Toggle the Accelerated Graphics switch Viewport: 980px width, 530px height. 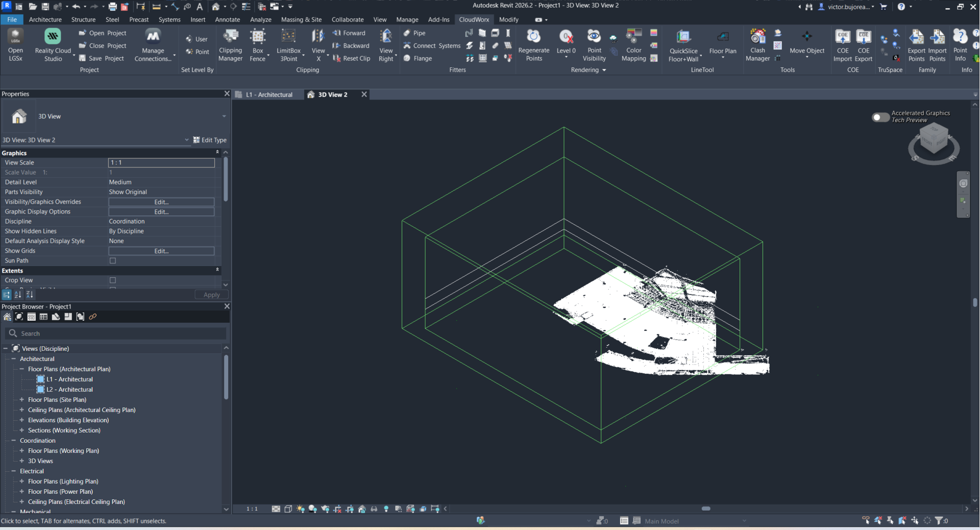click(880, 117)
